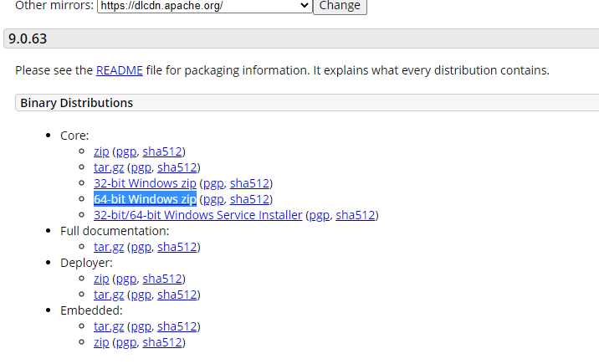Screen dimensions: 599x364
Task: Open the README link
Action: (119, 70)
